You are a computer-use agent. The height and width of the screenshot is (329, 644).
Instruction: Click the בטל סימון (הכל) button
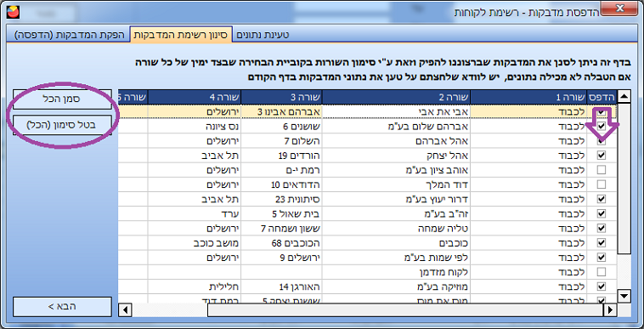62,125
